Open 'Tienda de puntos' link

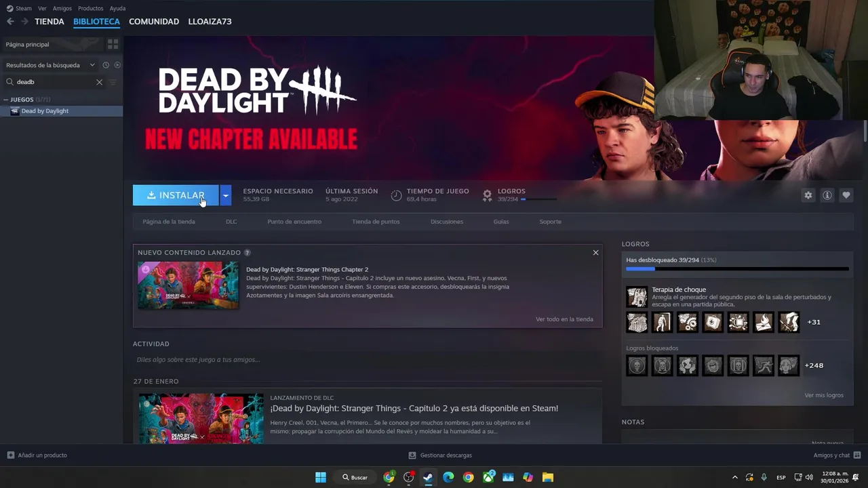(x=376, y=222)
